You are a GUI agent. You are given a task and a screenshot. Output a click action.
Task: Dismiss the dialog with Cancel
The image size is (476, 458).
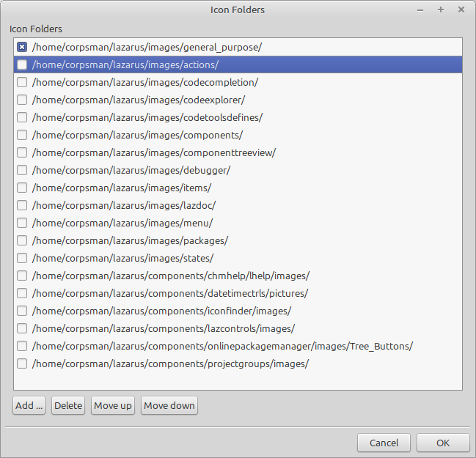(384, 443)
